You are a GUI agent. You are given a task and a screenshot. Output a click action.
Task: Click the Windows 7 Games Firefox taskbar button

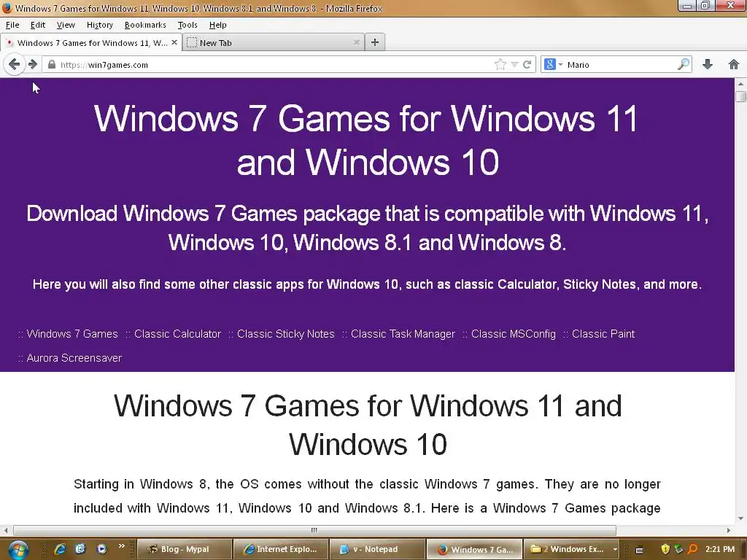pos(473,549)
